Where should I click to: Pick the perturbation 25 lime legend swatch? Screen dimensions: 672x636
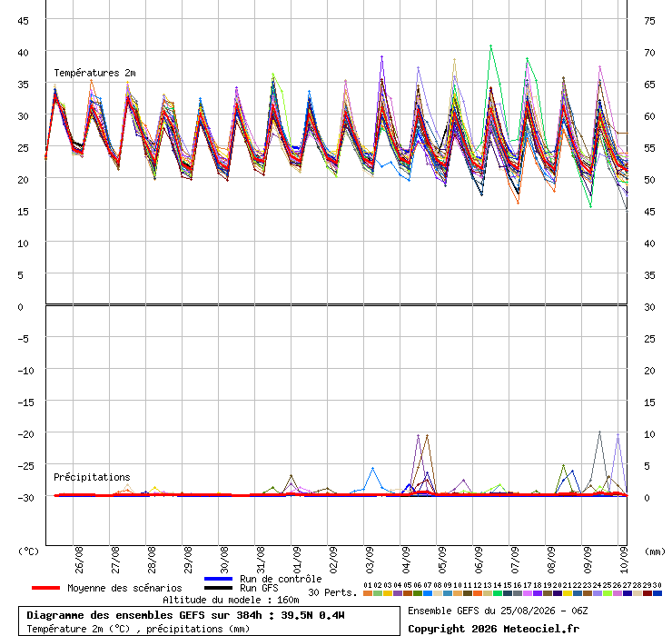pyautogui.click(x=607, y=593)
